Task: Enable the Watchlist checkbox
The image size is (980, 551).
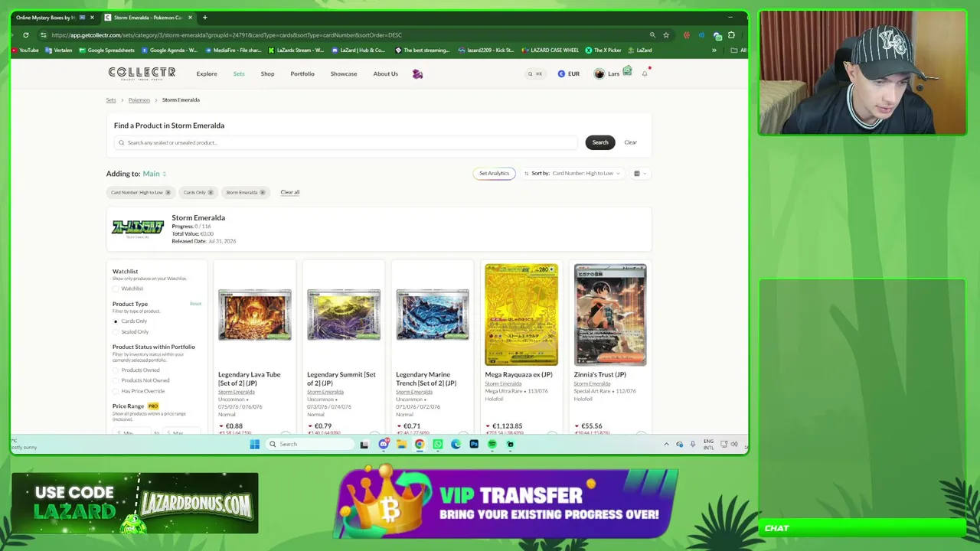Action: tap(116, 289)
